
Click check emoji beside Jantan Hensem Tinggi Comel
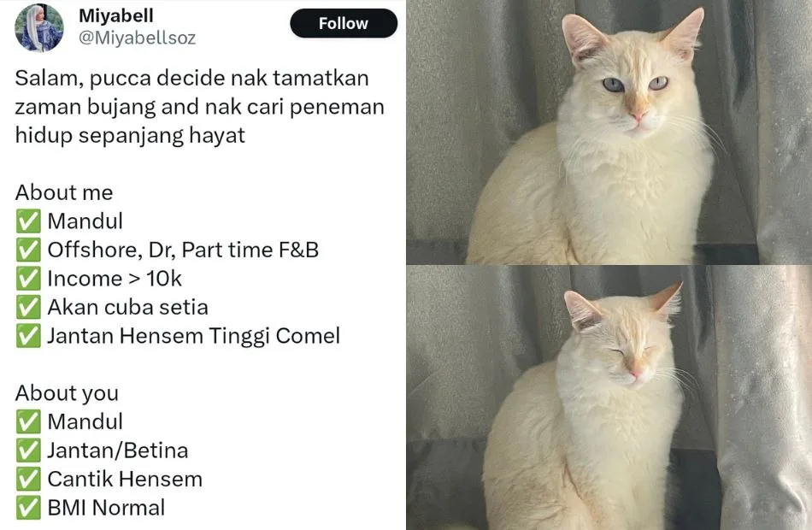[28, 336]
